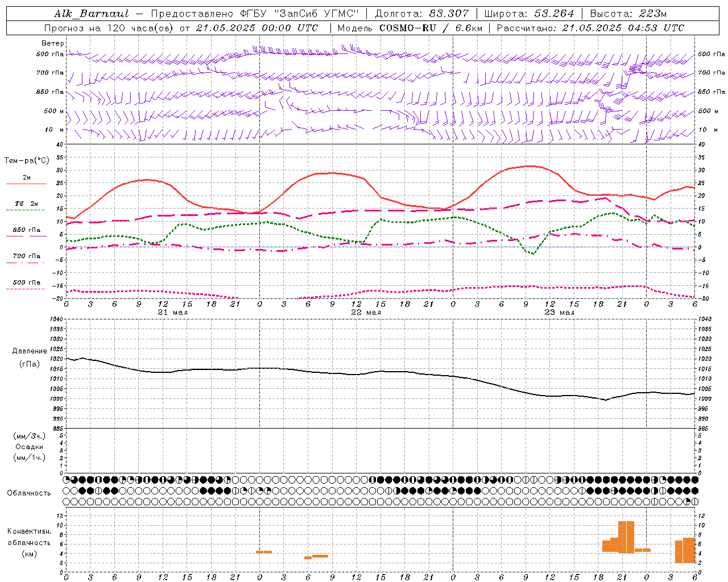
Task: Click the Alk_Barnaul station title
Action: coord(92,14)
